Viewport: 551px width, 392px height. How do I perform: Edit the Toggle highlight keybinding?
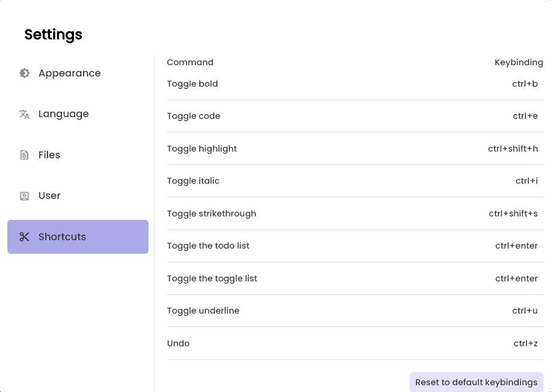(512, 148)
